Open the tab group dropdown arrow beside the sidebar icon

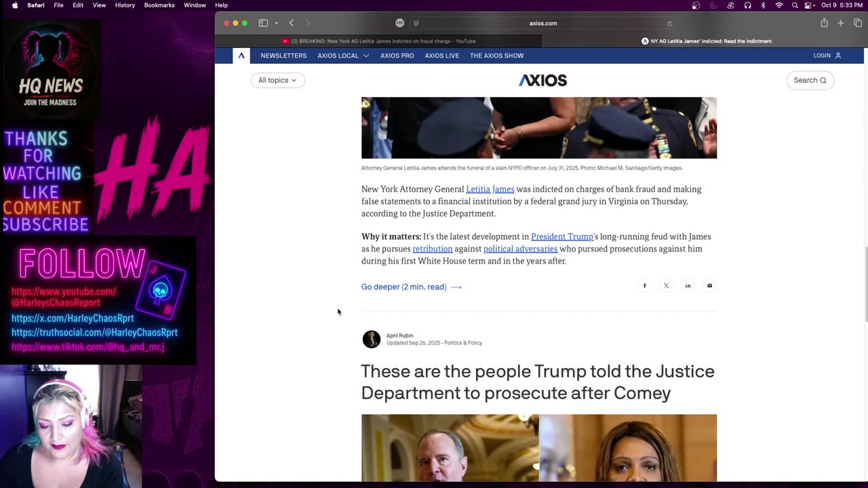pos(276,23)
